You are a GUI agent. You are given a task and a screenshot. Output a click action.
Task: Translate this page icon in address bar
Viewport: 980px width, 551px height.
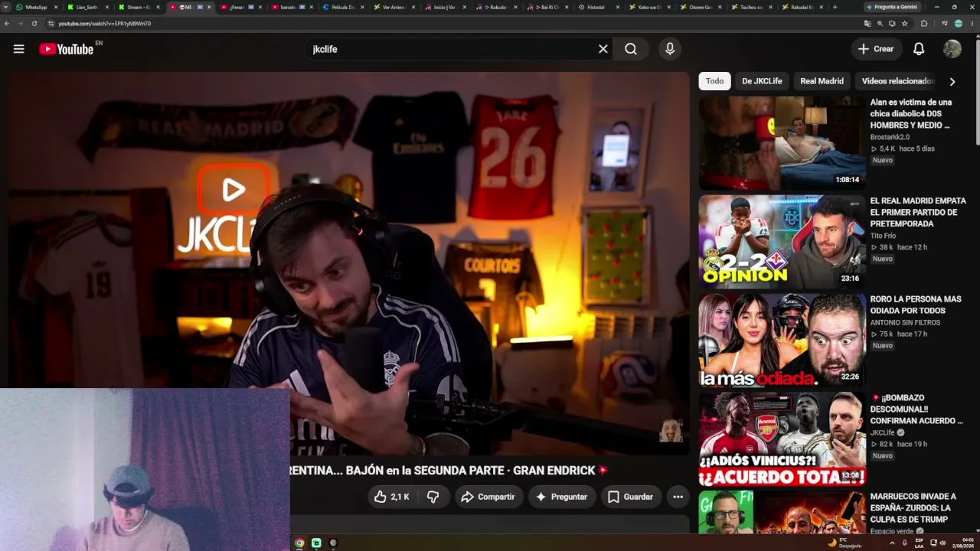867,24
